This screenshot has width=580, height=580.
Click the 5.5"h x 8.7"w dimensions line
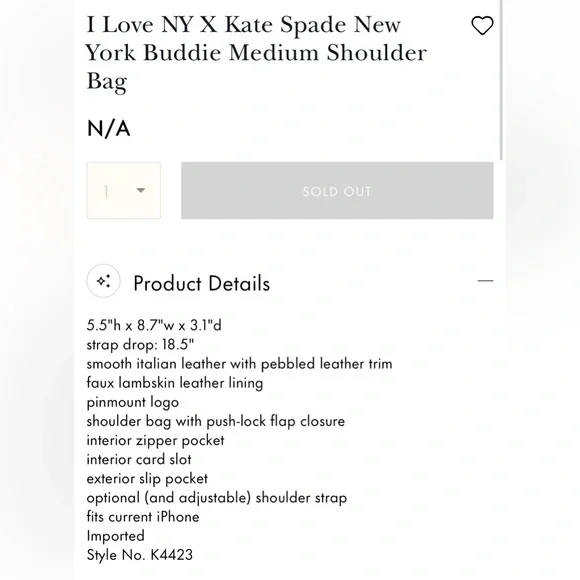154,326
